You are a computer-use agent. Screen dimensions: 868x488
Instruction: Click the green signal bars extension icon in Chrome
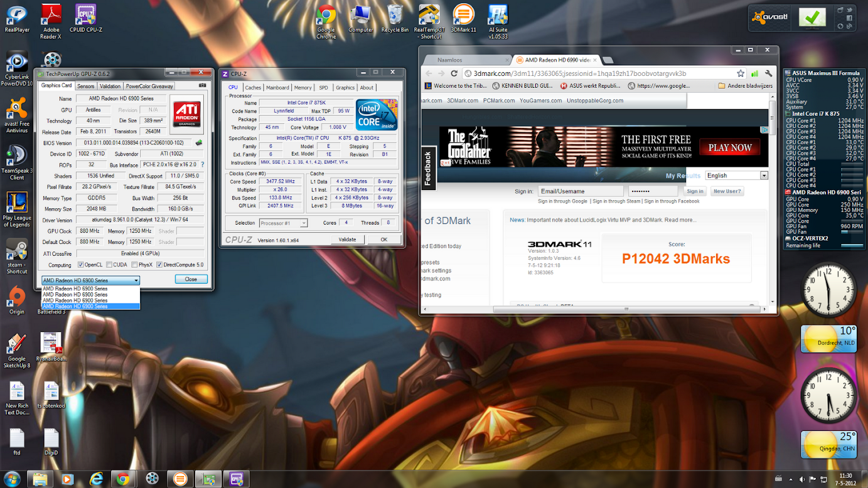[754, 73]
